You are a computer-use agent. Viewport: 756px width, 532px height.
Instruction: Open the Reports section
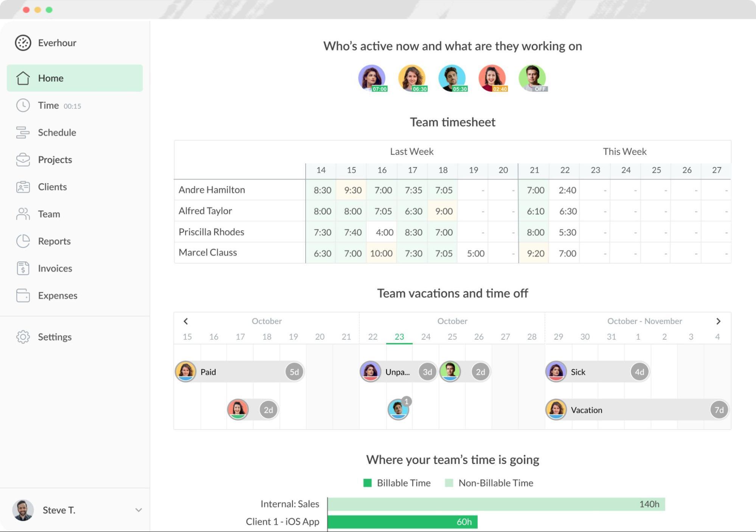tap(53, 241)
